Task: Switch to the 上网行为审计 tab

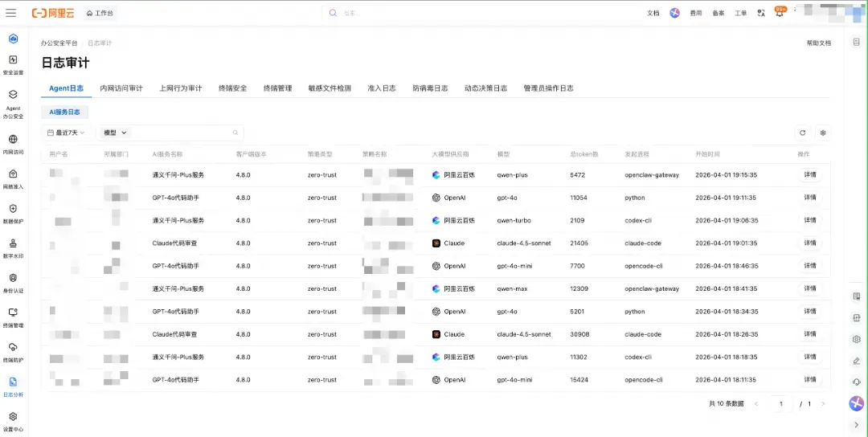Action: tap(181, 88)
